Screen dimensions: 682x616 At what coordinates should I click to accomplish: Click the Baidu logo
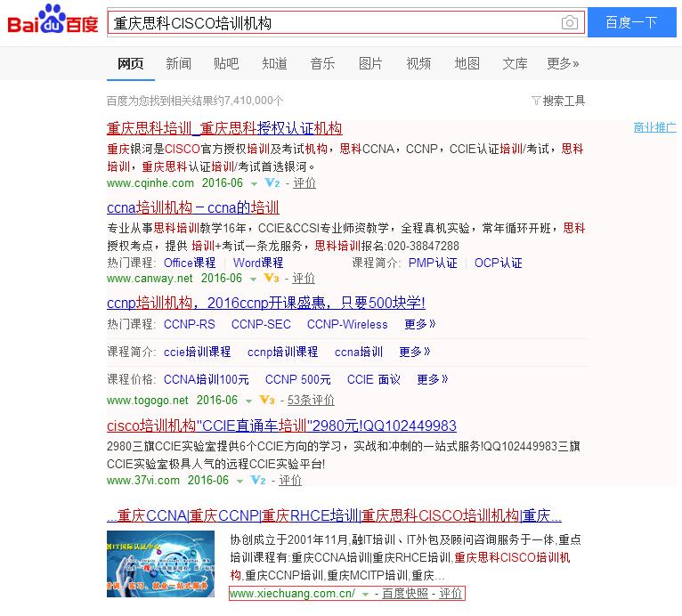click(x=53, y=21)
